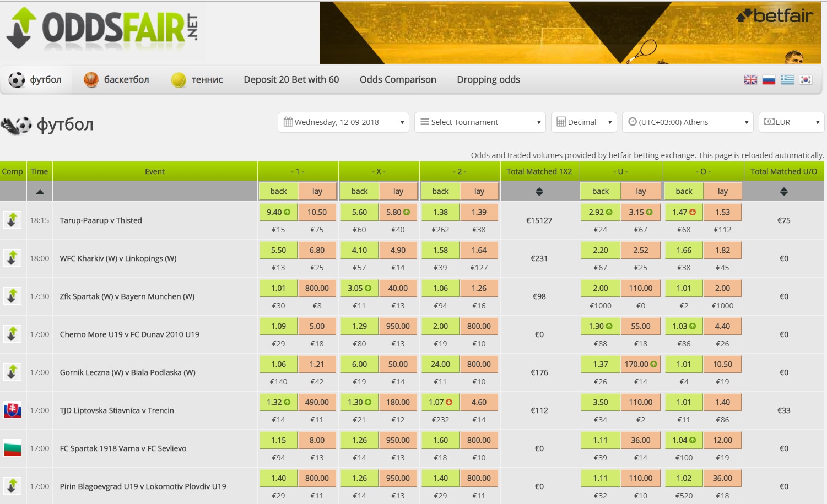Select lay odds 10.50 for Tarup-Paarup home win
This screenshot has width=827, height=504.
[x=317, y=212]
